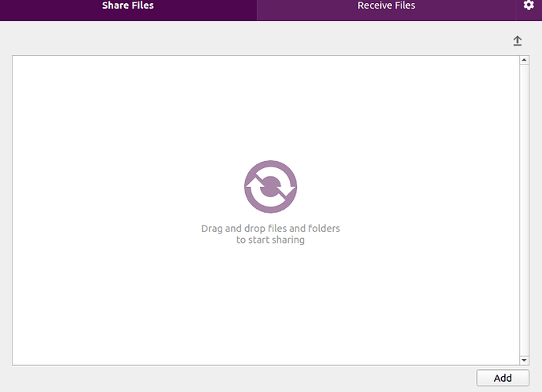Click the scrollbar down arrow
This screenshot has width=542, height=392.
tap(524, 359)
